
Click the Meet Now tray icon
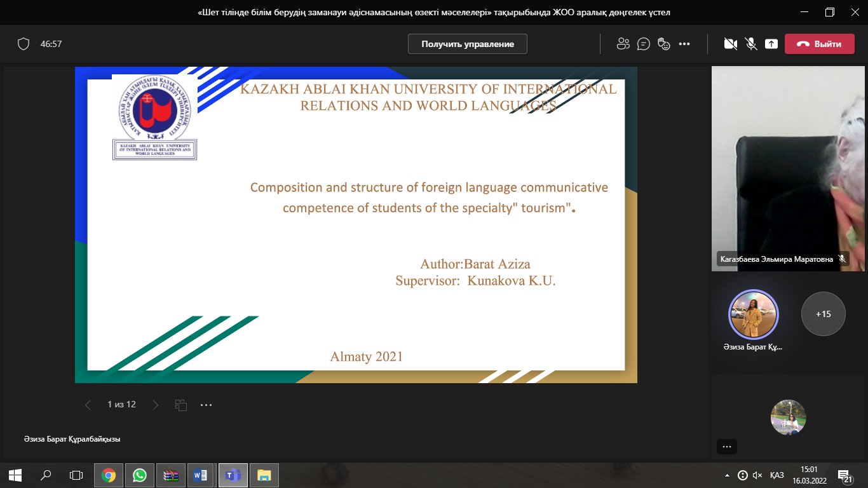pos(742,475)
